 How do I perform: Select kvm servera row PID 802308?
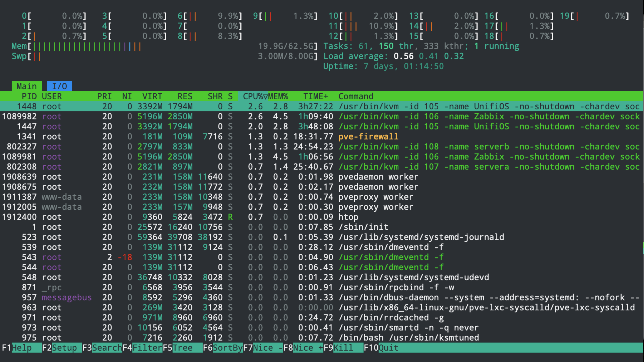pyautogui.click(x=321, y=167)
